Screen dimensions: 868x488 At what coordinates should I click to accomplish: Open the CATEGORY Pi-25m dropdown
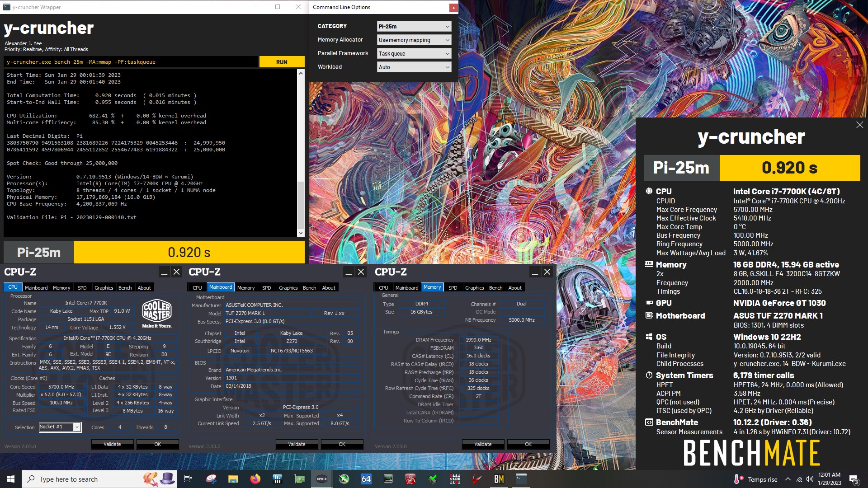point(414,27)
